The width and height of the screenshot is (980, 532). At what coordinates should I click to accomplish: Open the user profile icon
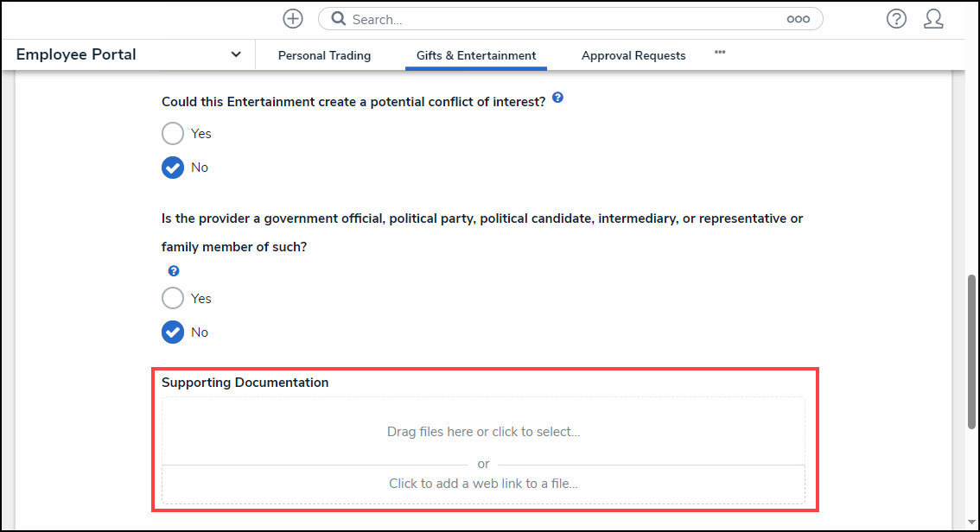pos(933,19)
